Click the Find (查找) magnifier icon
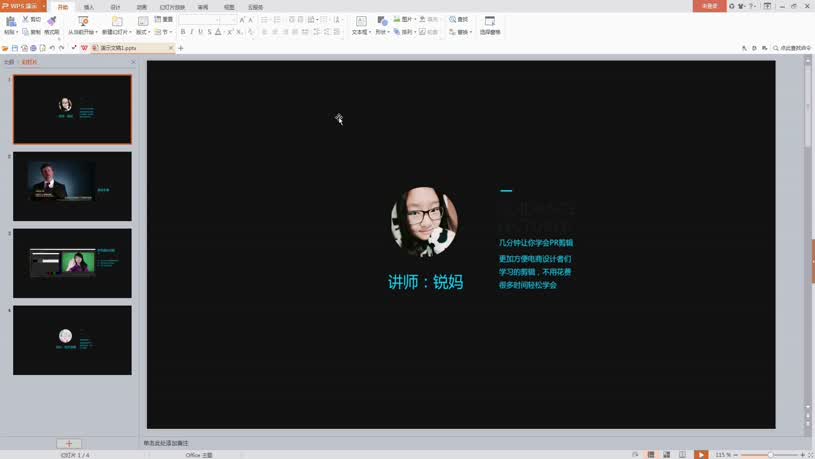Screen dimensions: 815x459 [452, 19]
